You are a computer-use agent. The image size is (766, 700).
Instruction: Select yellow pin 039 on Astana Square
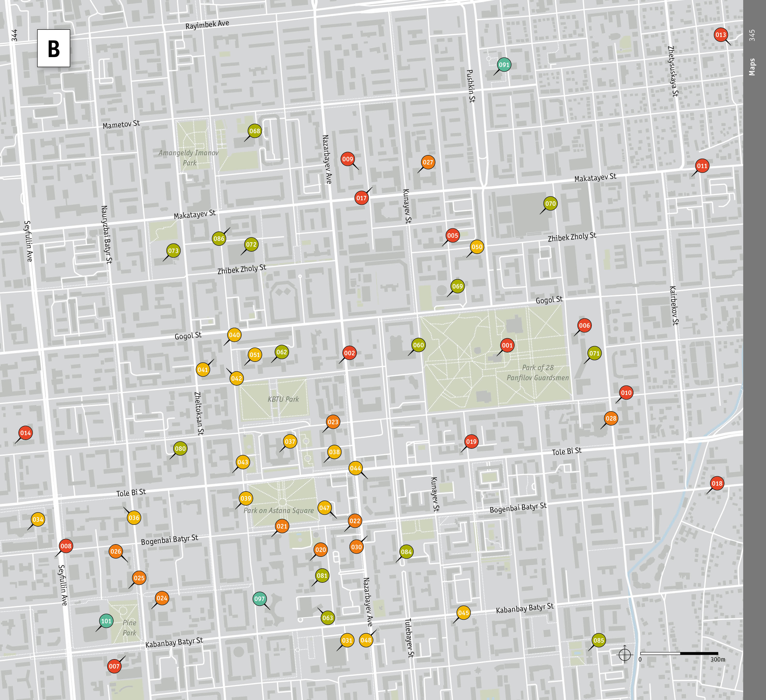point(246,498)
